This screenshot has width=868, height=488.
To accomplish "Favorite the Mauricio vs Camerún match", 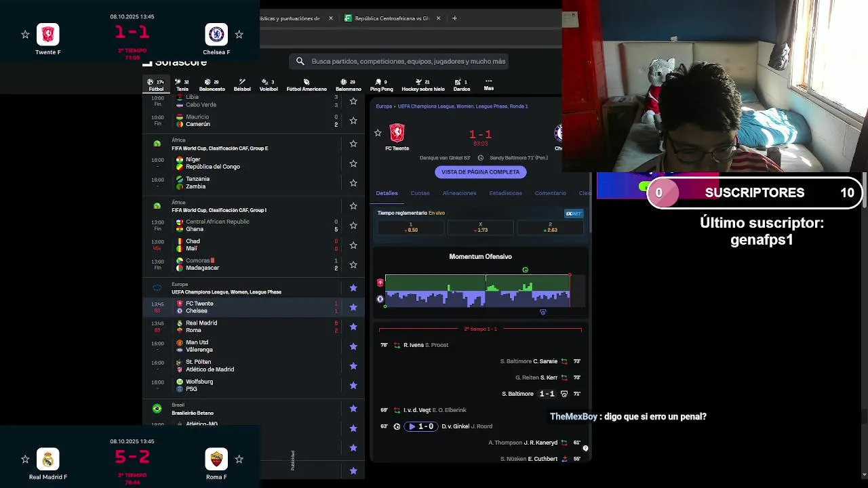I will tap(353, 121).
